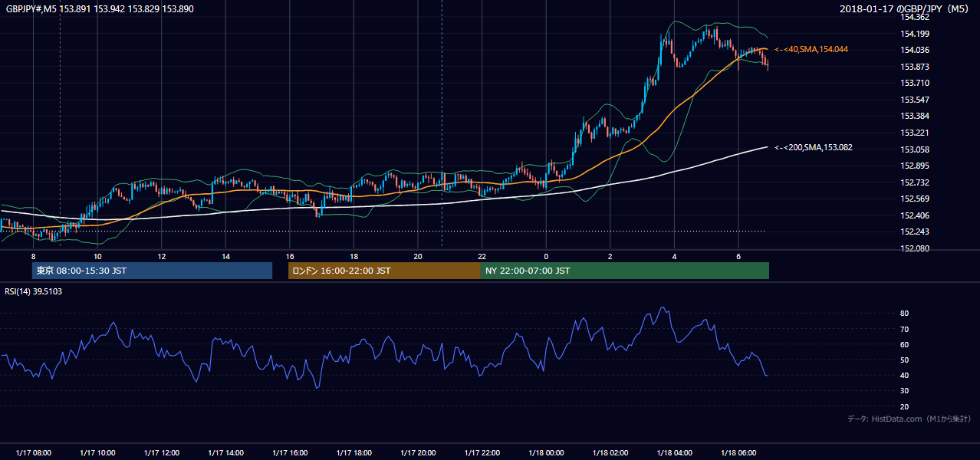980x460 pixels.
Task: Click the bottom time label 1/17 10:00
Action: click(97, 452)
